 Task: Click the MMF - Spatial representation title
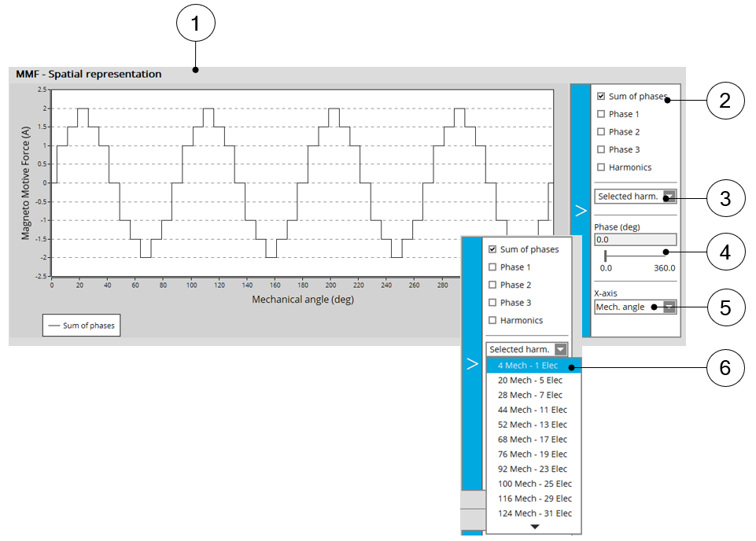[x=89, y=75]
